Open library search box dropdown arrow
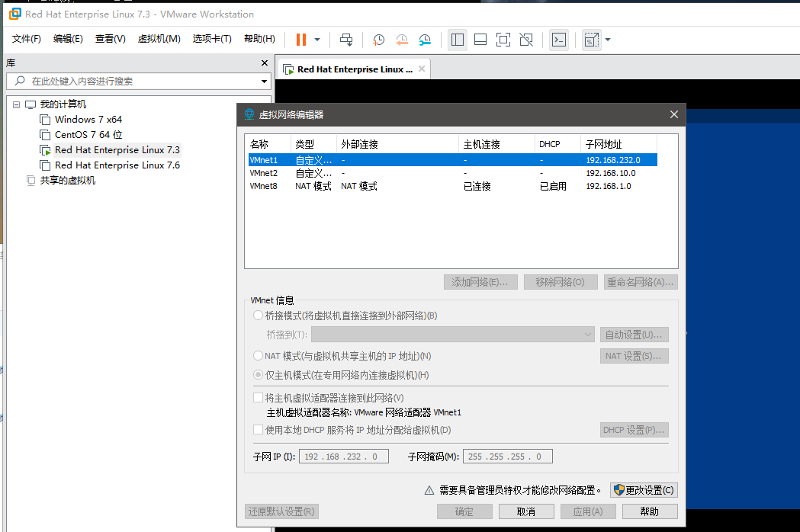The width and height of the screenshot is (800, 532). click(264, 81)
